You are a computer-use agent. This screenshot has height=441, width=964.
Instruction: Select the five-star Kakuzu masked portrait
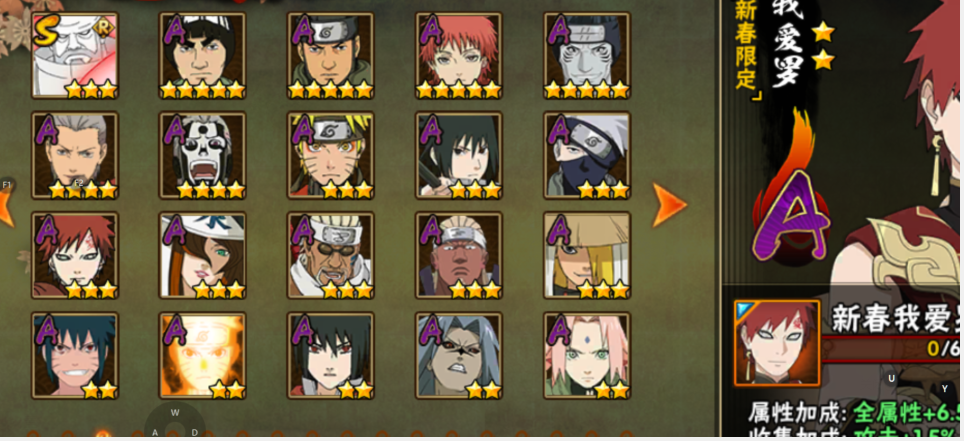(587, 55)
